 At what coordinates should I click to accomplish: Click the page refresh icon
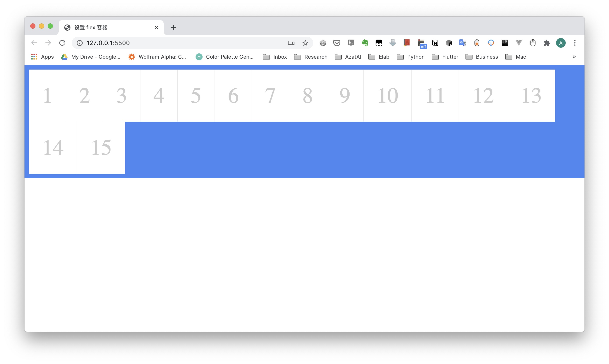click(x=63, y=42)
